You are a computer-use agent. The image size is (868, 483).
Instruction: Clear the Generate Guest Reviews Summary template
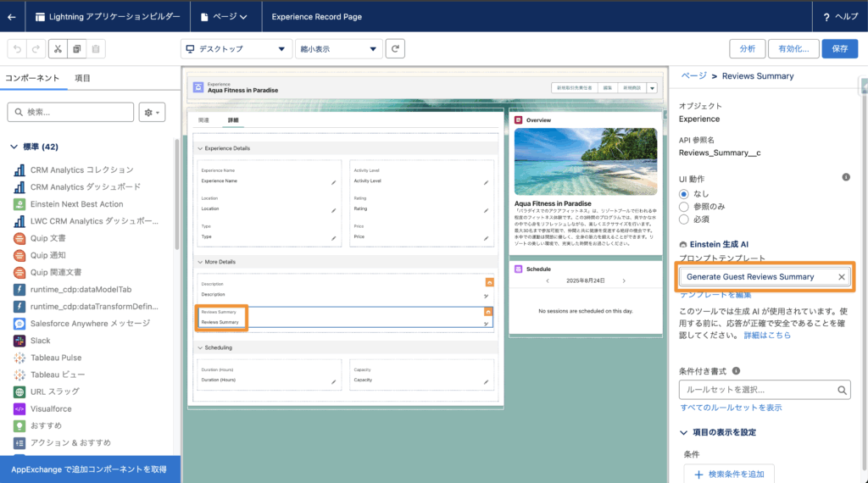coord(842,277)
